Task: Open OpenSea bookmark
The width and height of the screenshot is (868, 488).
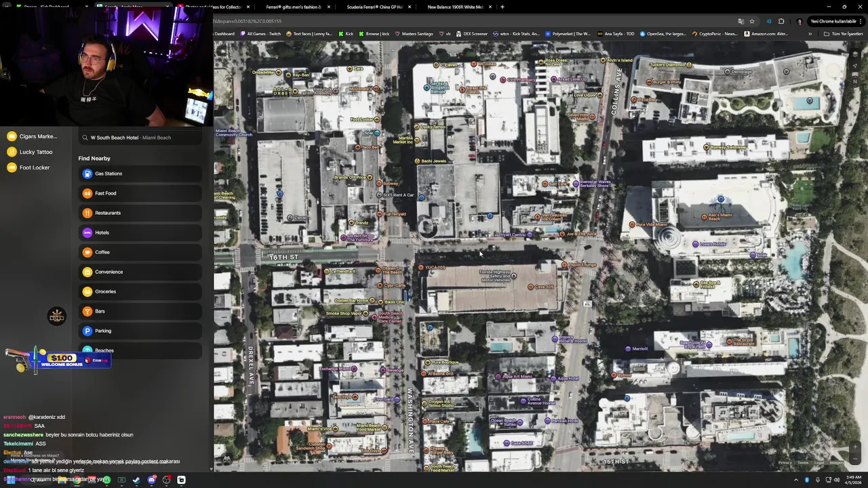Action: (663, 34)
